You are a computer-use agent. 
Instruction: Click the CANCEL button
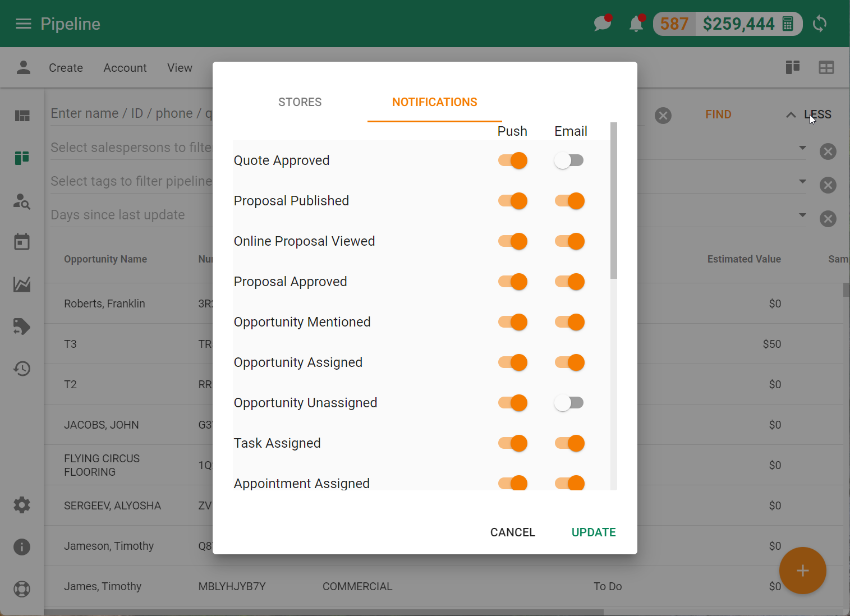tap(513, 532)
